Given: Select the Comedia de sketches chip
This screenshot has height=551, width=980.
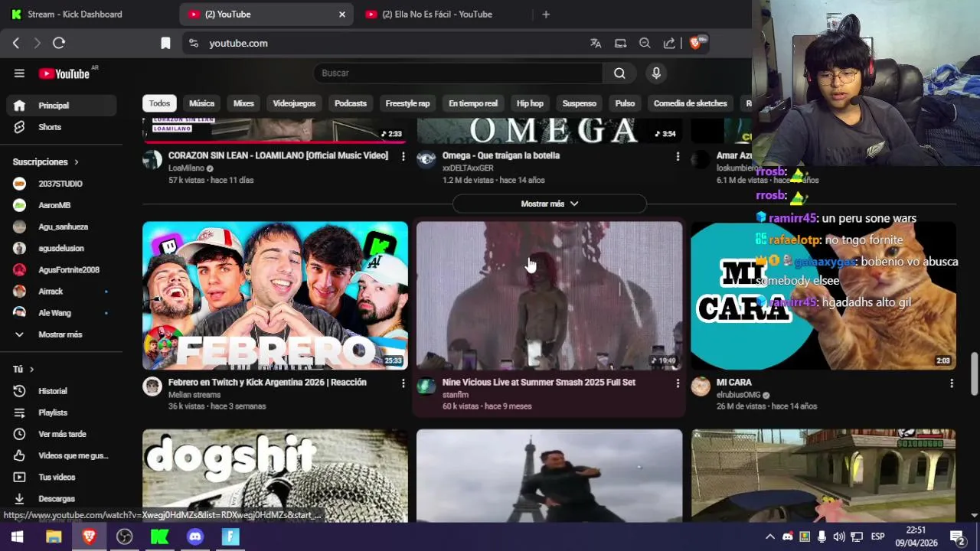Looking at the screenshot, I should 690,103.
